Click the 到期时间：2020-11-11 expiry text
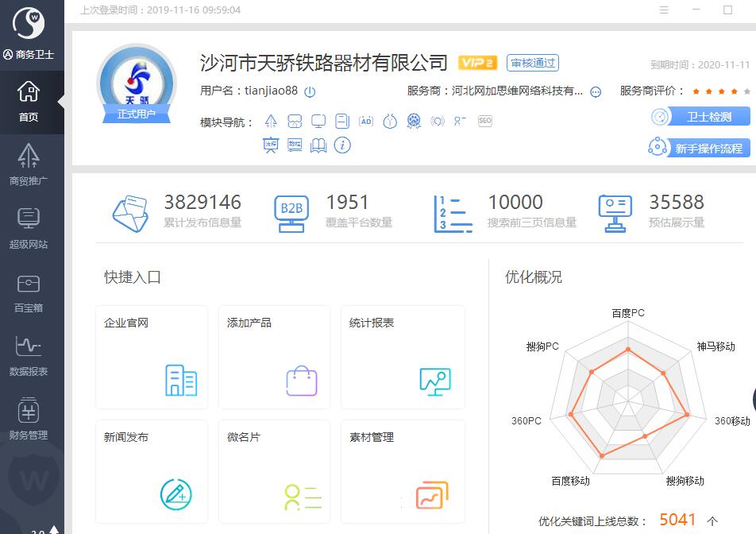Viewport: 756px width, 534px height. (x=700, y=64)
